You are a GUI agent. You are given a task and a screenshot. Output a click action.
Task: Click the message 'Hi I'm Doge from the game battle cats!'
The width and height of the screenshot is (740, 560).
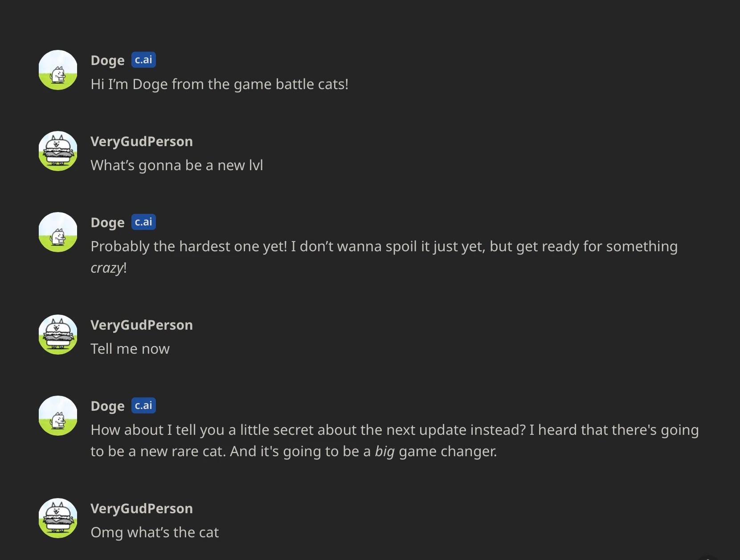coord(219,84)
